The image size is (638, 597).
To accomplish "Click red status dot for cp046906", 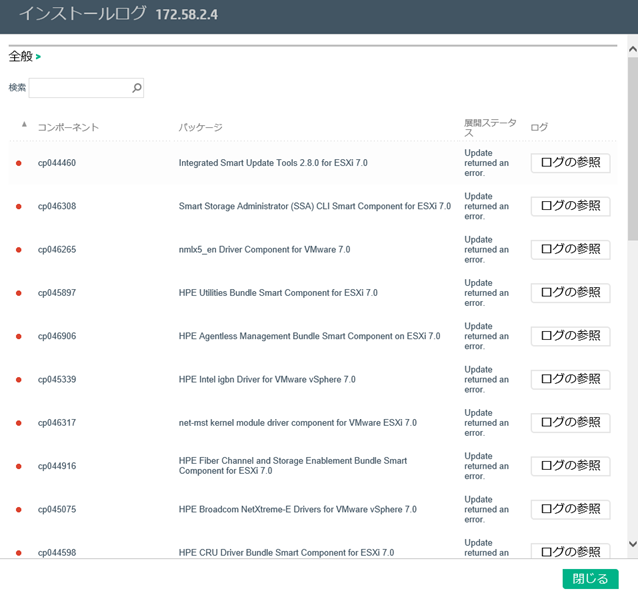I will tap(19, 337).
